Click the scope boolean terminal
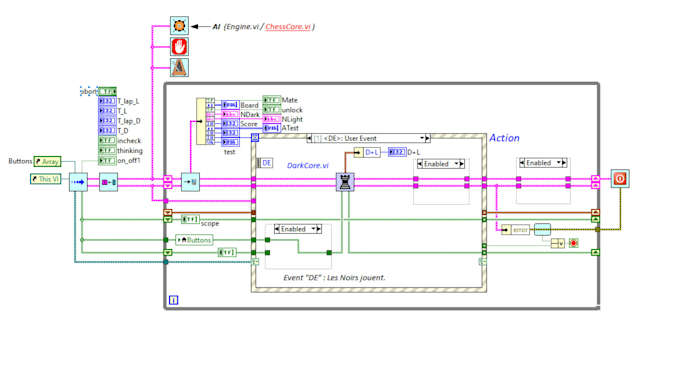Image resolution: width=680 pixels, height=372 pixels. [x=190, y=219]
